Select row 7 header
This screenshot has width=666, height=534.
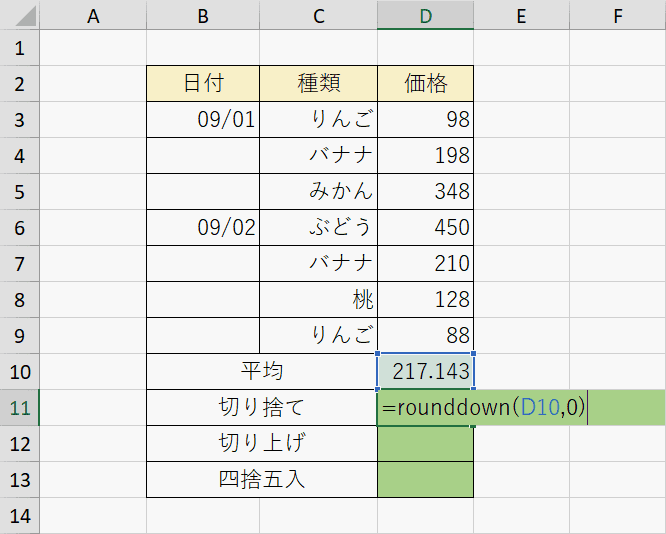point(20,263)
